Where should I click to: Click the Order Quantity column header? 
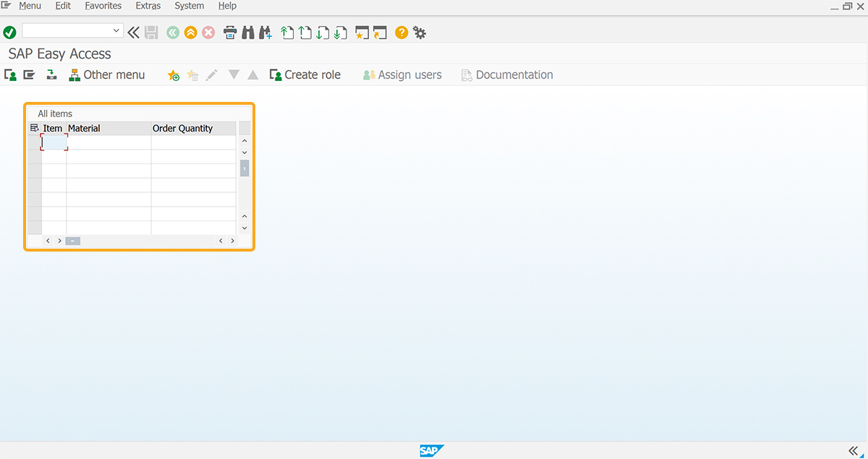click(x=193, y=128)
